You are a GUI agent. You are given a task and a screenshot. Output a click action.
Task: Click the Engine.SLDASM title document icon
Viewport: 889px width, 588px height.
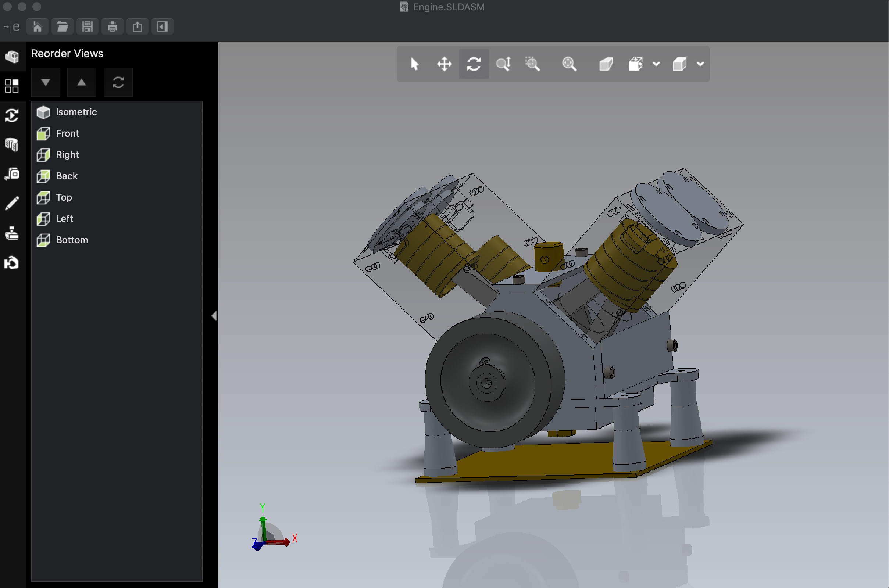coord(404,7)
